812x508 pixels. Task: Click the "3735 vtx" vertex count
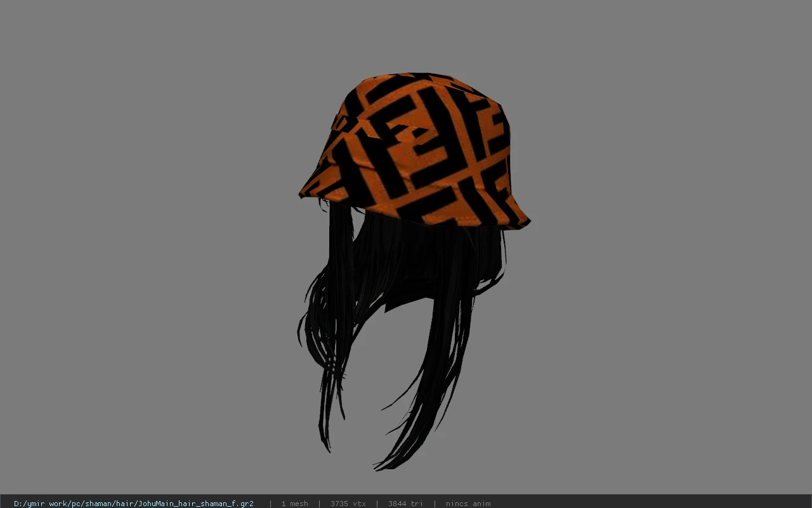pyautogui.click(x=348, y=504)
